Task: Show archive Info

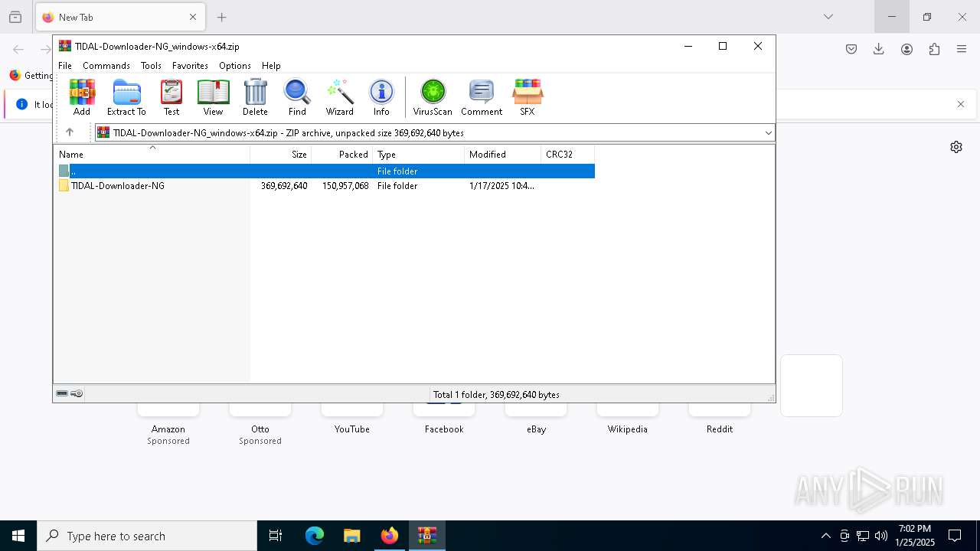Action: 381,97
